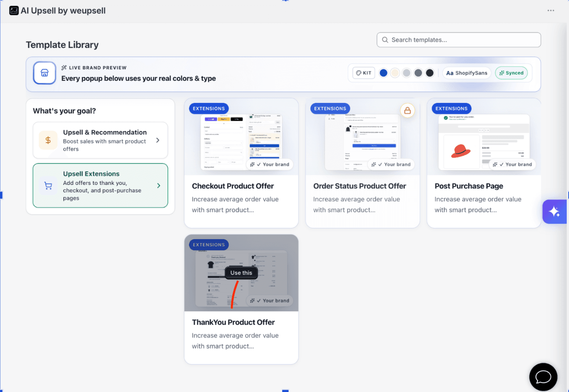The width and height of the screenshot is (569, 392).
Task: Open the ThankYou Product Offer title
Action: click(x=233, y=322)
